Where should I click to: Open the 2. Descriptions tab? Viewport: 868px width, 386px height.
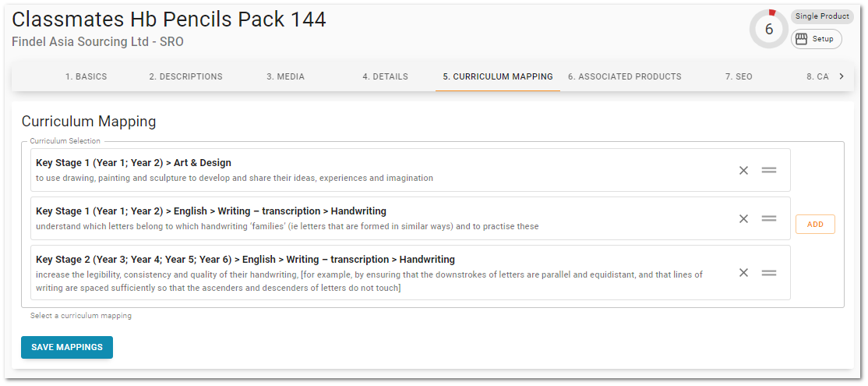186,76
